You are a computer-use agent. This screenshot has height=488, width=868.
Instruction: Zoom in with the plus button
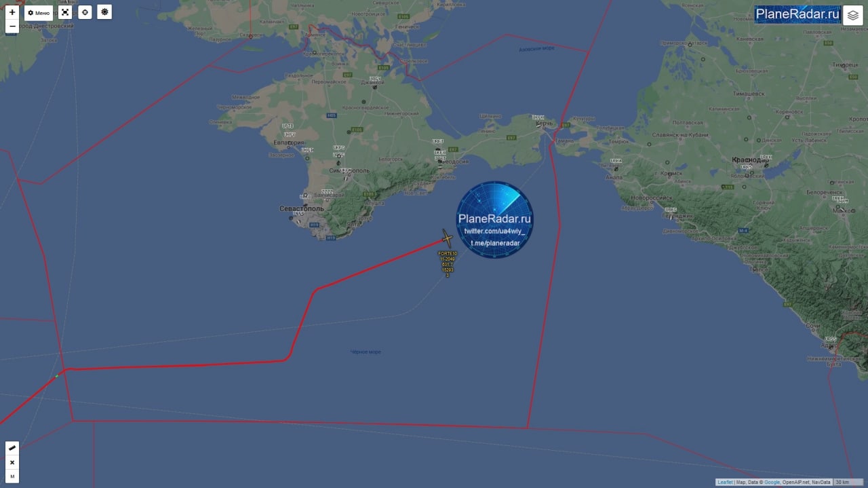tap(12, 12)
